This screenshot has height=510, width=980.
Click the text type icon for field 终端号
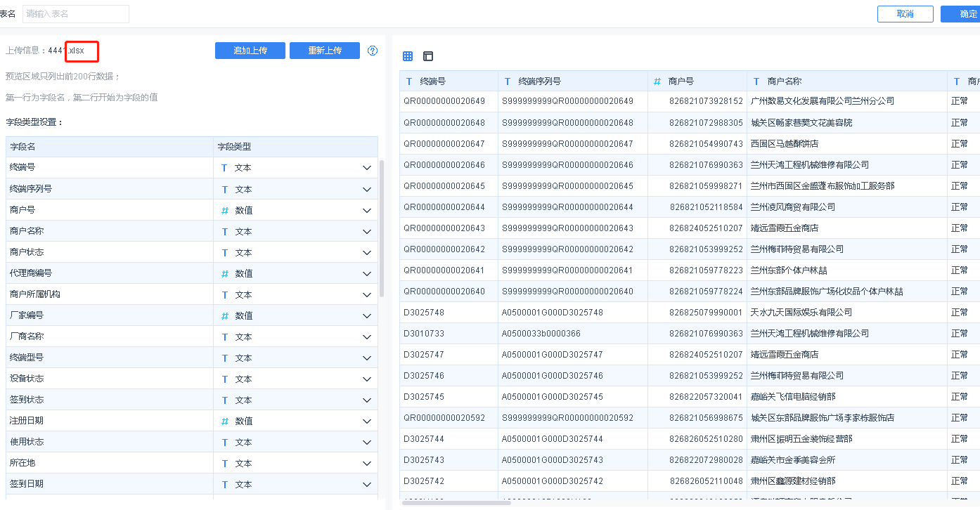225,168
